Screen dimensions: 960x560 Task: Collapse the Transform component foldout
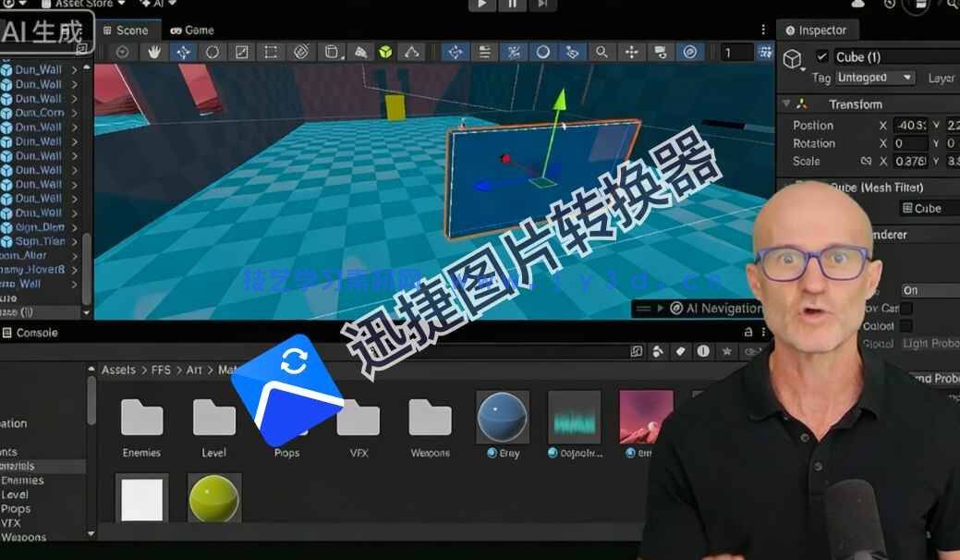(x=786, y=104)
